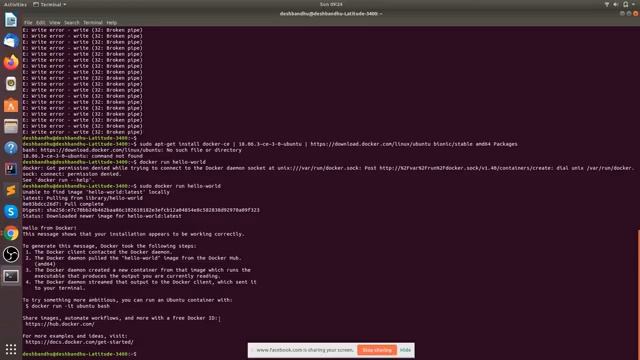Open Skype from the dock
This screenshot has height=360, width=640.
(11, 212)
